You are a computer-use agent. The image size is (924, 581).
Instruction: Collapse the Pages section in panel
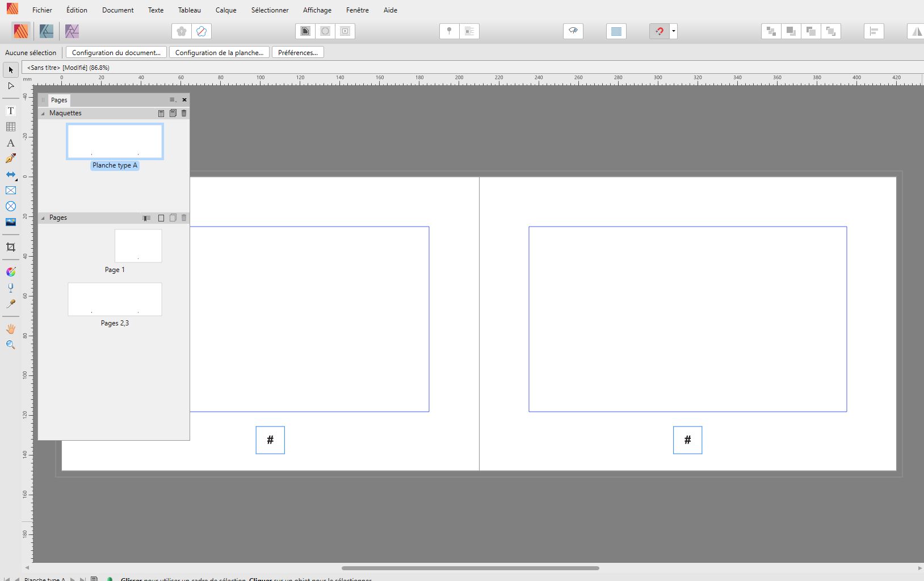(x=43, y=218)
